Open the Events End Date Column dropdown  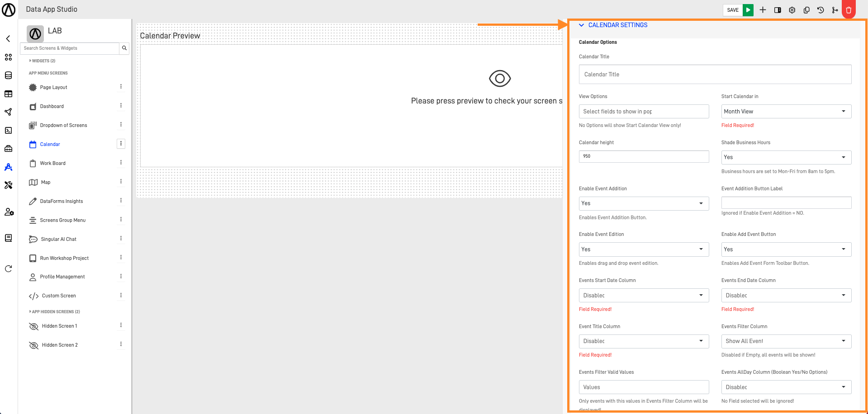(x=786, y=296)
